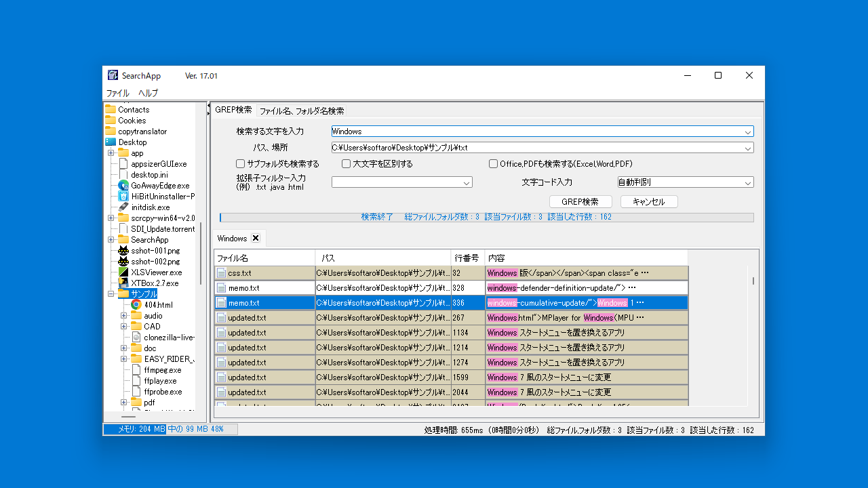Expand the CAD folder node
This screenshot has width=868, height=488.
pyautogui.click(x=123, y=327)
